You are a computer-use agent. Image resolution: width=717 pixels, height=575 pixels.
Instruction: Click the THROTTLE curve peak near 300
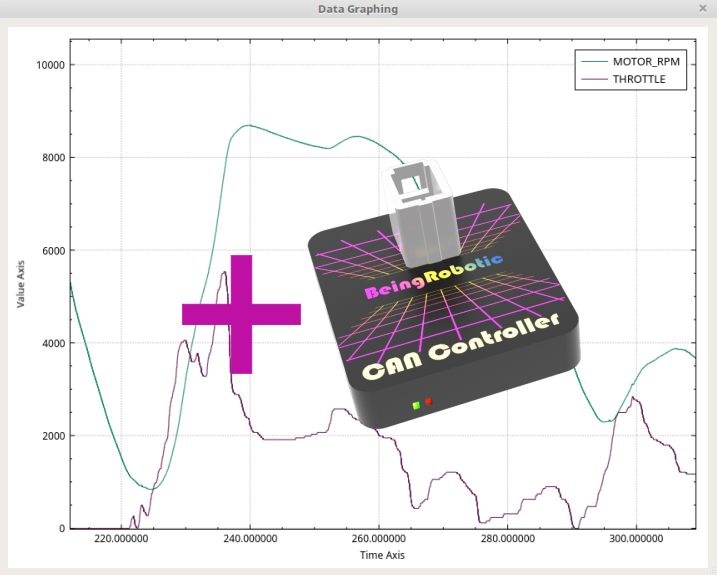[633, 397]
